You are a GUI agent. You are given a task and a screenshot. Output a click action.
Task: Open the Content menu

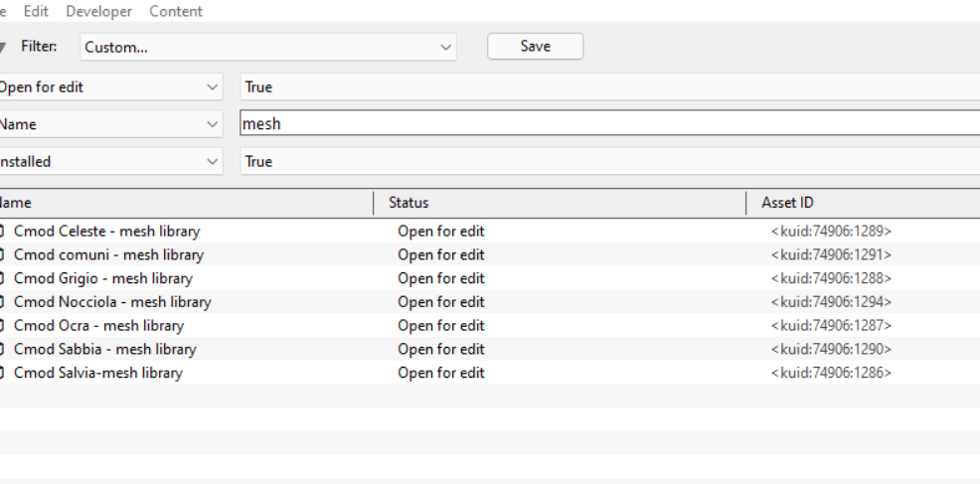176,11
